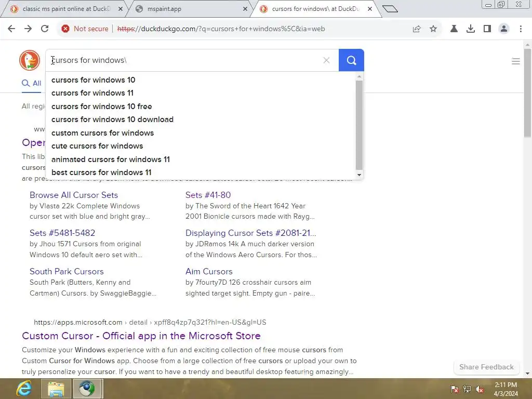Open 'Sets #41-80' link
532x399 pixels.
pyautogui.click(x=208, y=195)
